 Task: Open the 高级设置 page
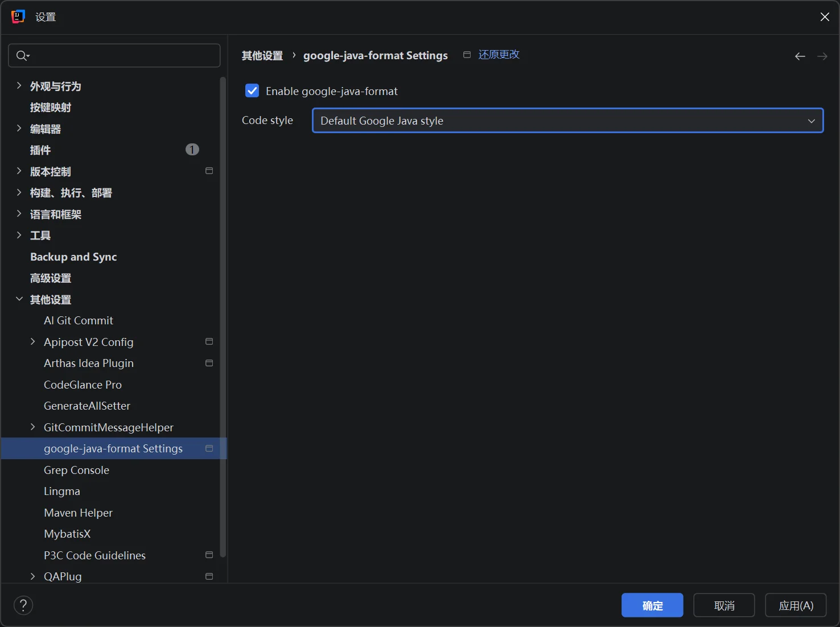[x=51, y=278]
